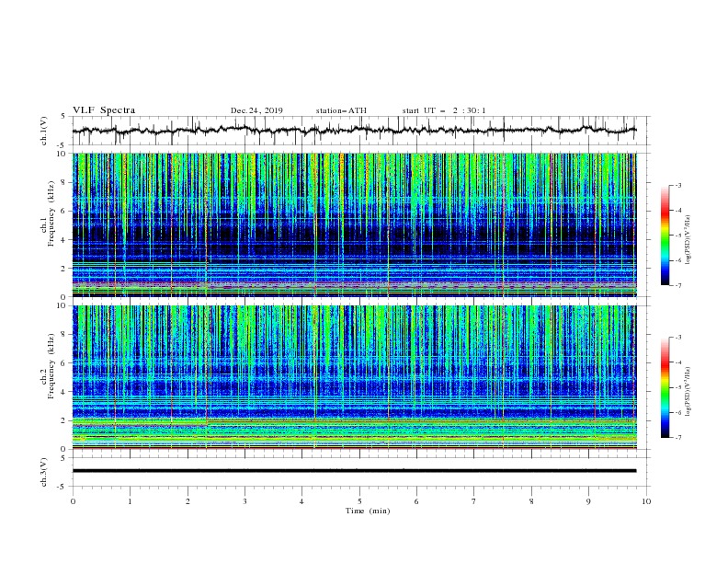Click the upper color scale bar
Viewport: 728px width, 563px height.
pos(665,236)
